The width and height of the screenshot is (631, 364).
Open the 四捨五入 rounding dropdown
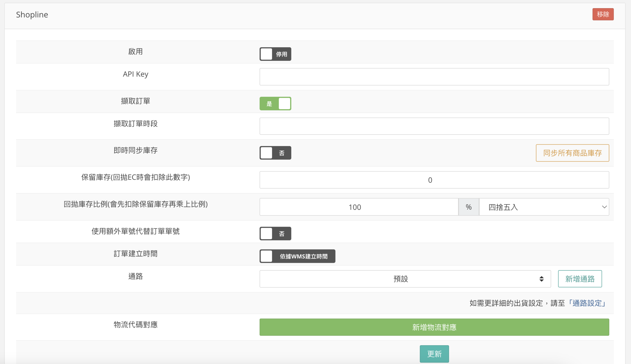point(544,207)
